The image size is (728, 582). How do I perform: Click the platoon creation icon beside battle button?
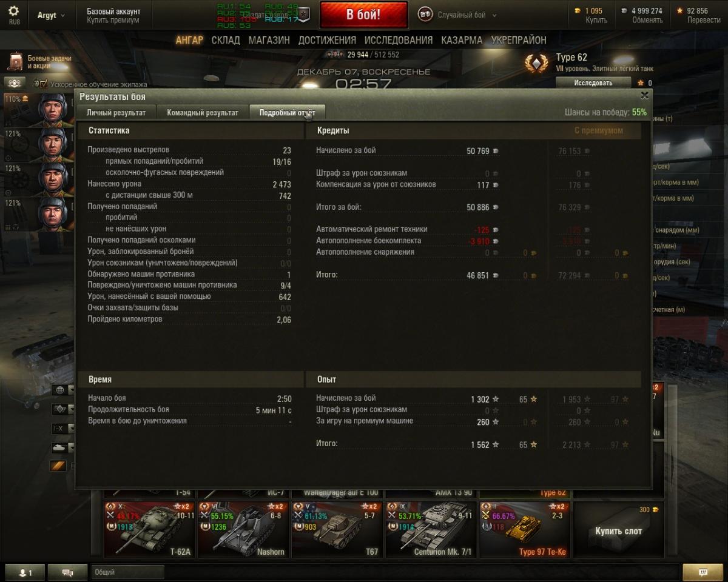click(x=305, y=15)
